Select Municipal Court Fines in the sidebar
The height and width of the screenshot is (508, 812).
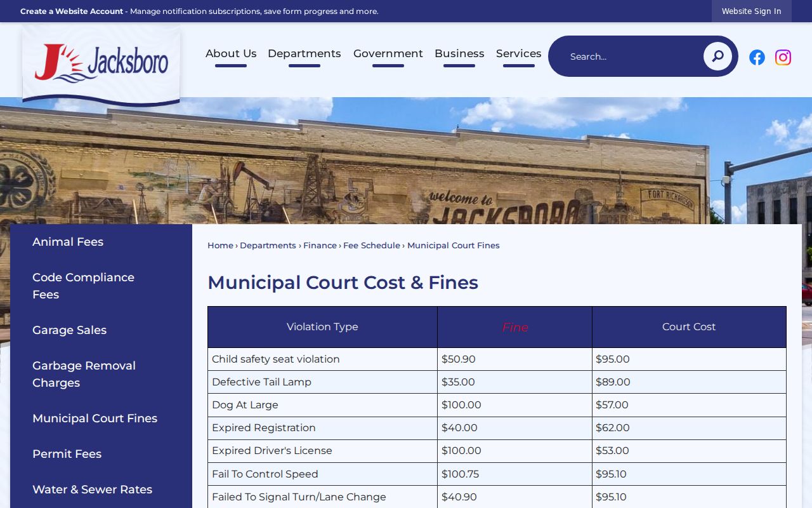coord(95,418)
